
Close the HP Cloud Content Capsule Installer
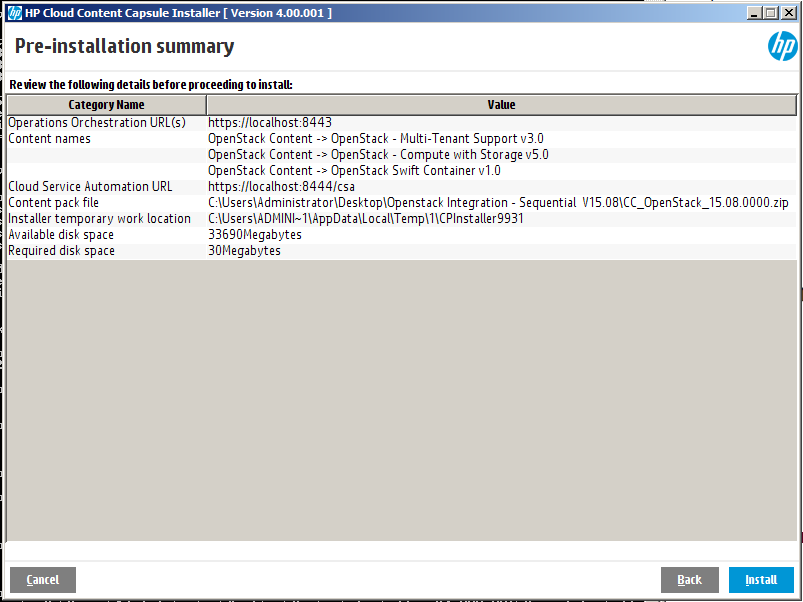[788, 13]
